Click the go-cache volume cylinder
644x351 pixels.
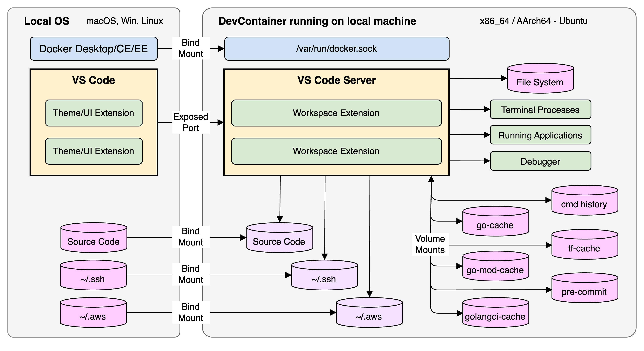(496, 221)
